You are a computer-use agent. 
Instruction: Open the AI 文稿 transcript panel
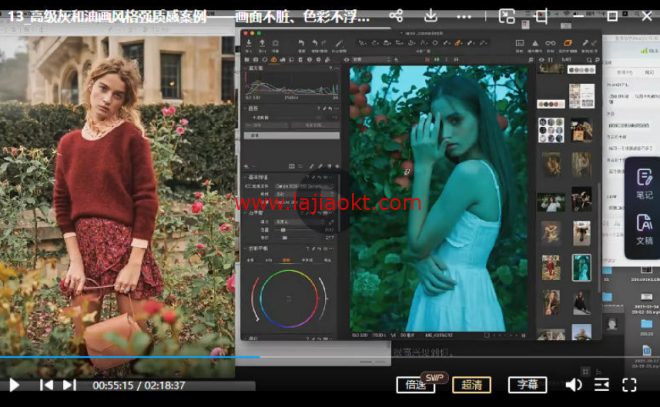[644, 229]
